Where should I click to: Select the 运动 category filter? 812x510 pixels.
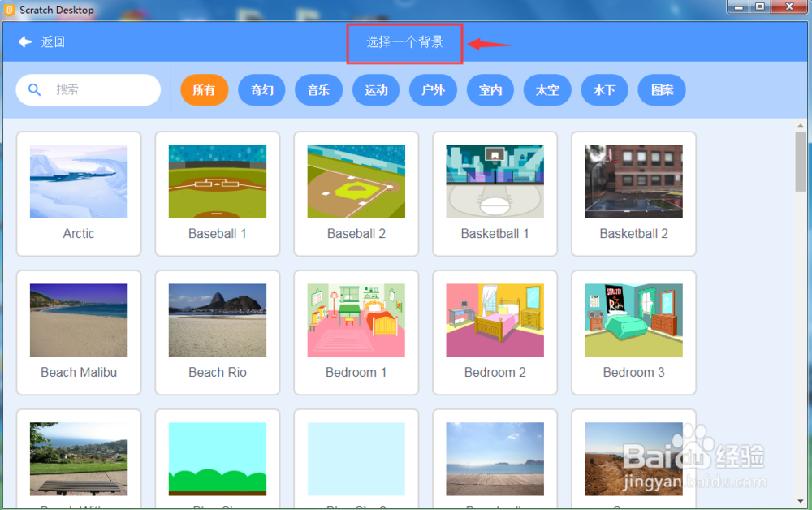pyautogui.click(x=376, y=90)
